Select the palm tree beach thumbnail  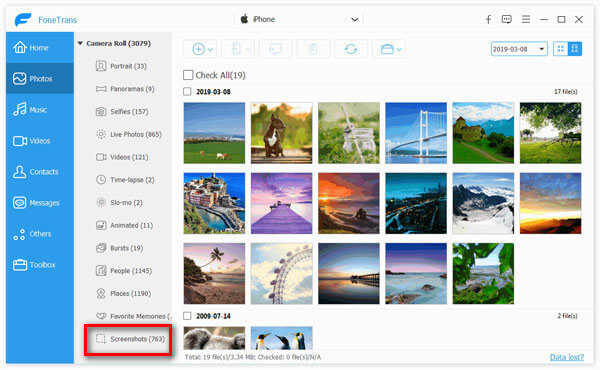(x=214, y=274)
